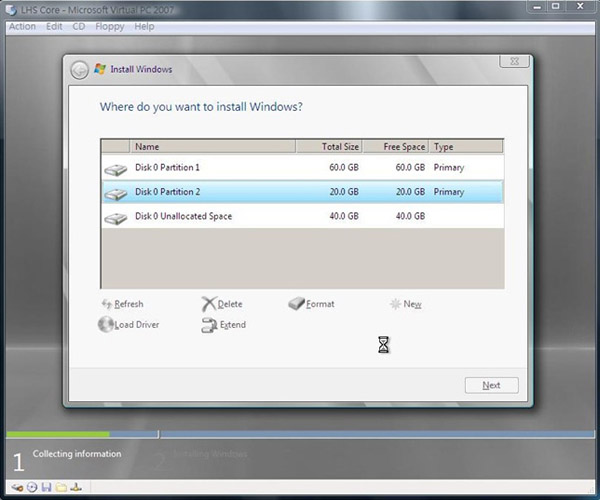The height and width of the screenshot is (500, 600).
Task: Click the Refresh disk list icon
Action: point(107,304)
